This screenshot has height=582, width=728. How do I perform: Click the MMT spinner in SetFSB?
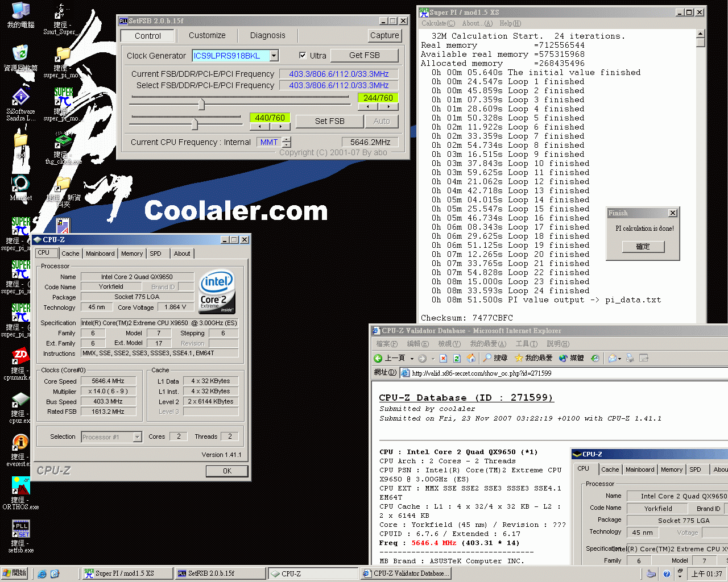[286, 142]
